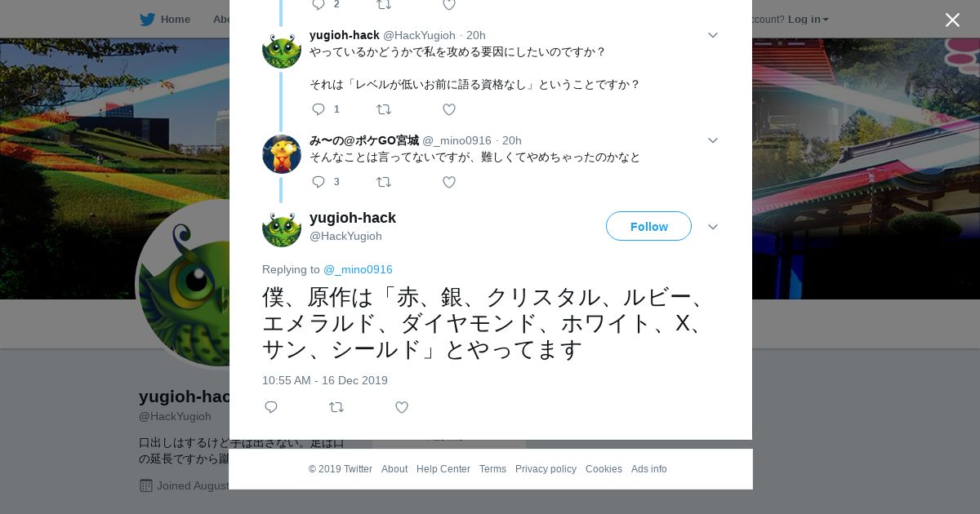Image resolution: width=980 pixels, height=514 pixels.
Task: Follow yugioh-hack
Action: point(648,226)
